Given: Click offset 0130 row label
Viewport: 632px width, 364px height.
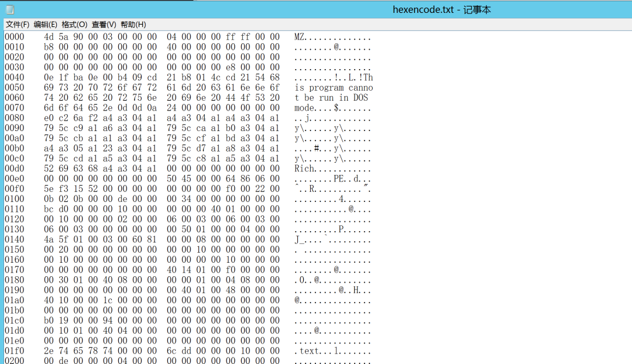Looking at the screenshot, I should tap(15, 229).
